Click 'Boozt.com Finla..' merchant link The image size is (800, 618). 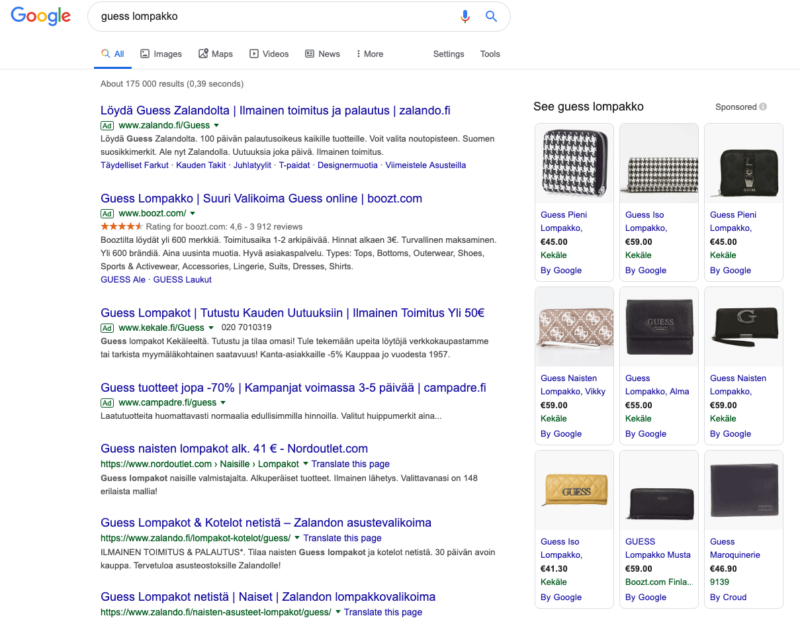click(x=659, y=582)
